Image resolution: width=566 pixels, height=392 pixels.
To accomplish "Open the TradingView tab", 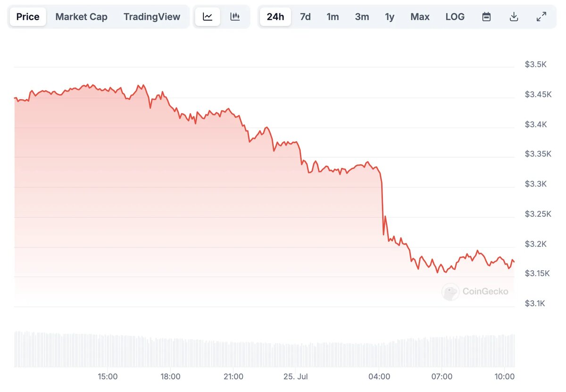I will click(x=152, y=16).
